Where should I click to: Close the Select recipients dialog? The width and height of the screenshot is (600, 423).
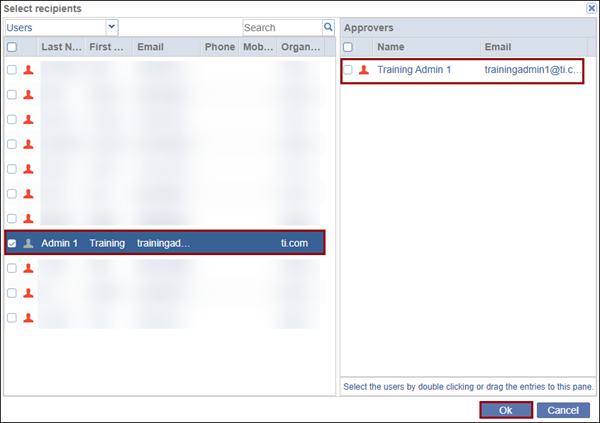(x=591, y=8)
